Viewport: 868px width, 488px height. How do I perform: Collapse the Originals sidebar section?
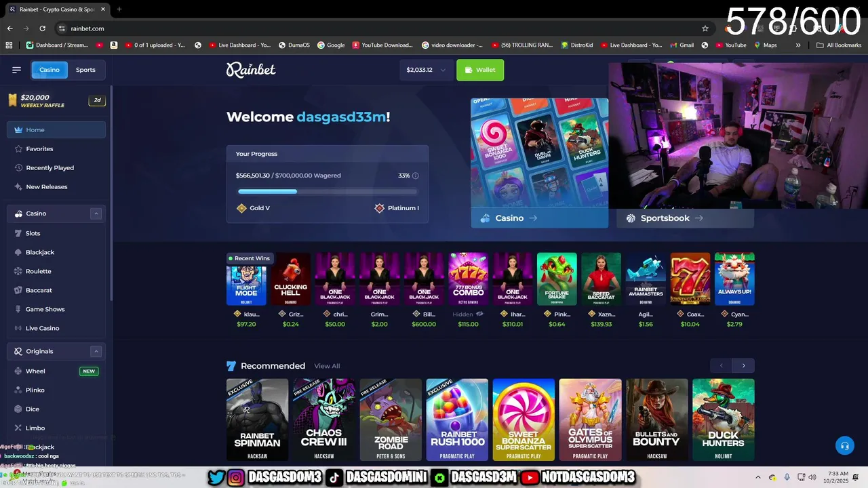(x=96, y=351)
